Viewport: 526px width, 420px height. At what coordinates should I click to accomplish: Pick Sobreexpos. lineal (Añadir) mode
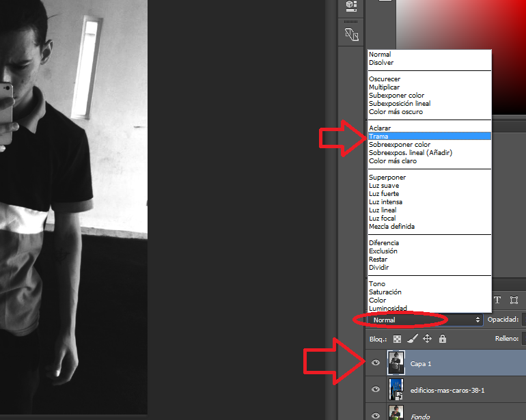point(430,153)
